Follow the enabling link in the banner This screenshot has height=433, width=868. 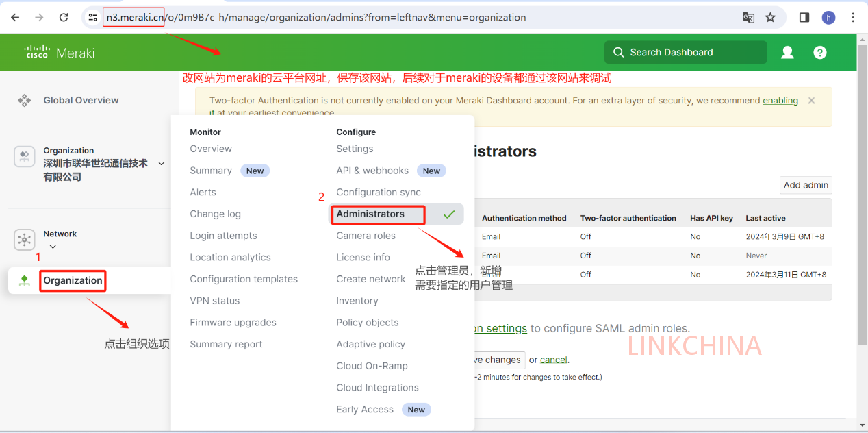pyautogui.click(x=780, y=101)
